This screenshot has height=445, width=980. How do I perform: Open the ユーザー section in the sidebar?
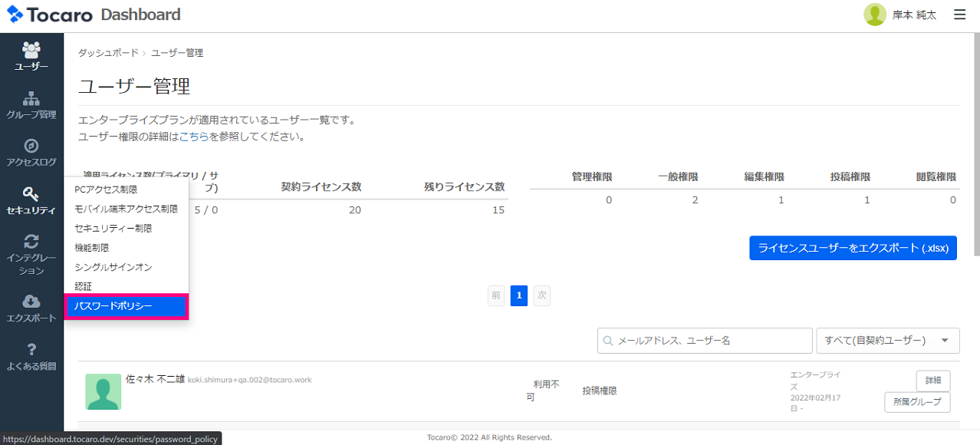click(31, 55)
